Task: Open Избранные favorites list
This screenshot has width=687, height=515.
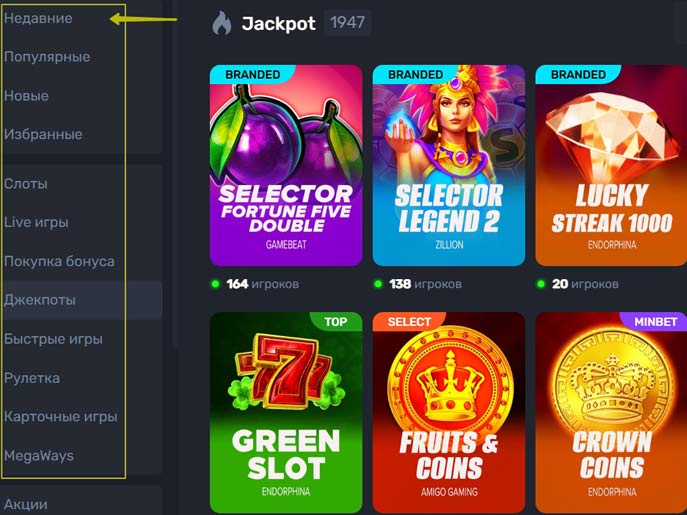Action: [x=43, y=135]
